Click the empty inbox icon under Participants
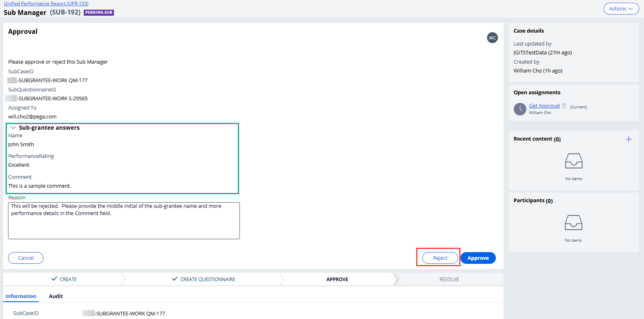The height and width of the screenshot is (319, 644). tap(574, 222)
